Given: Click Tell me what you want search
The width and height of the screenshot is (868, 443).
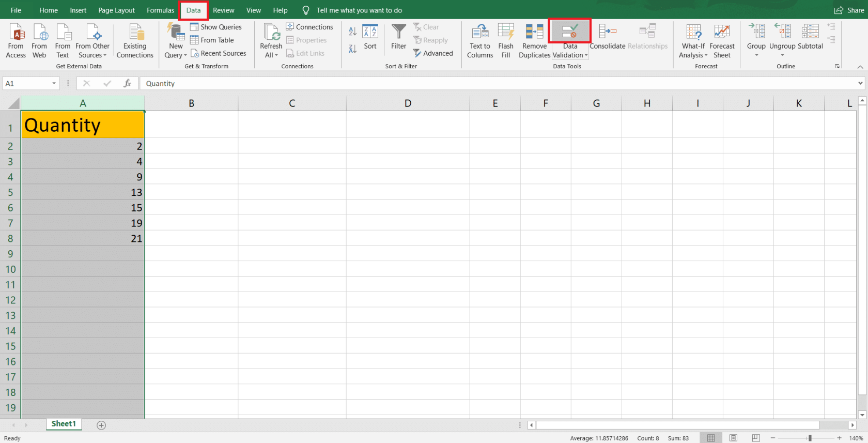Looking at the screenshot, I should (359, 10).
